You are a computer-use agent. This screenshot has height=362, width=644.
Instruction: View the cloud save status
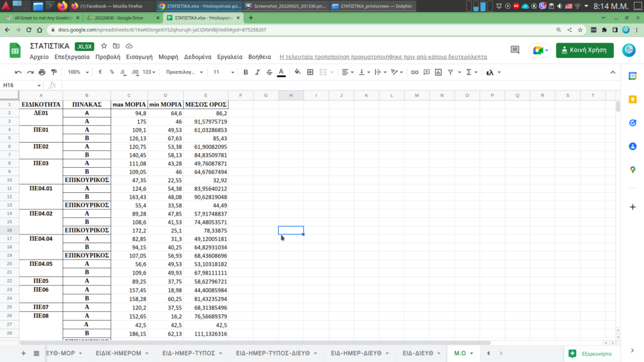coord(129,46)
